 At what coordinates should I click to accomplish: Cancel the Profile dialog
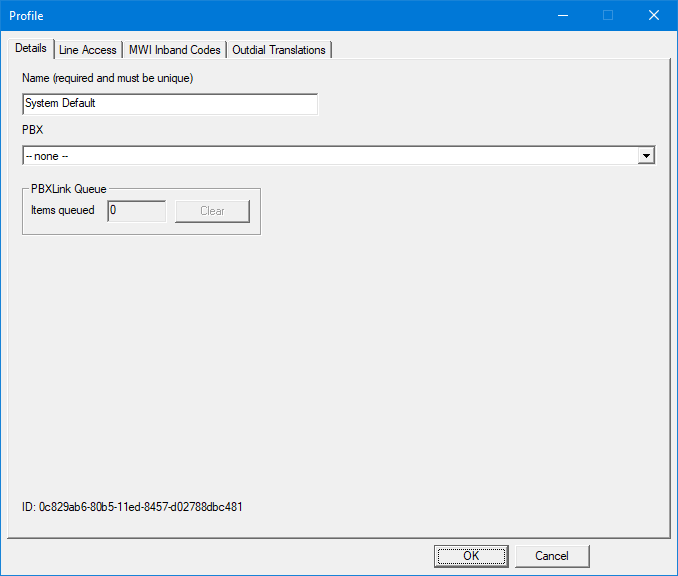(x=552, y=556)
